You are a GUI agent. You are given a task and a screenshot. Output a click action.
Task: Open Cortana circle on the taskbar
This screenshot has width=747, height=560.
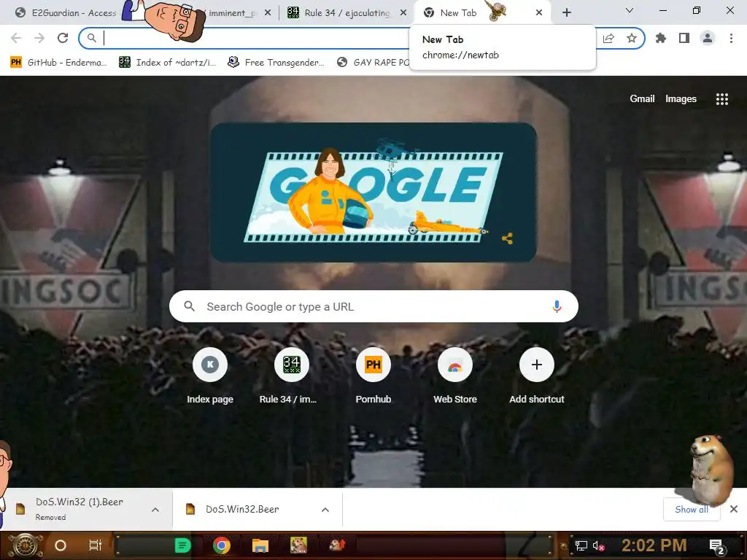[x=61, y=545]
